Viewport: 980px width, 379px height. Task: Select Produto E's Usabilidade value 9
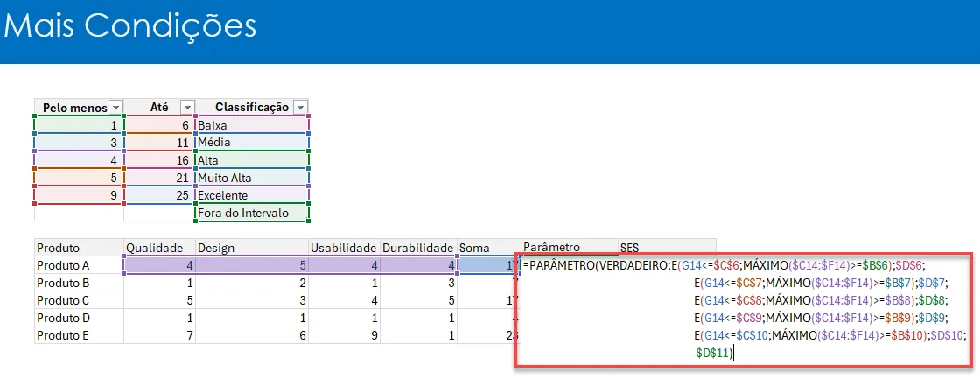(345, 335)
